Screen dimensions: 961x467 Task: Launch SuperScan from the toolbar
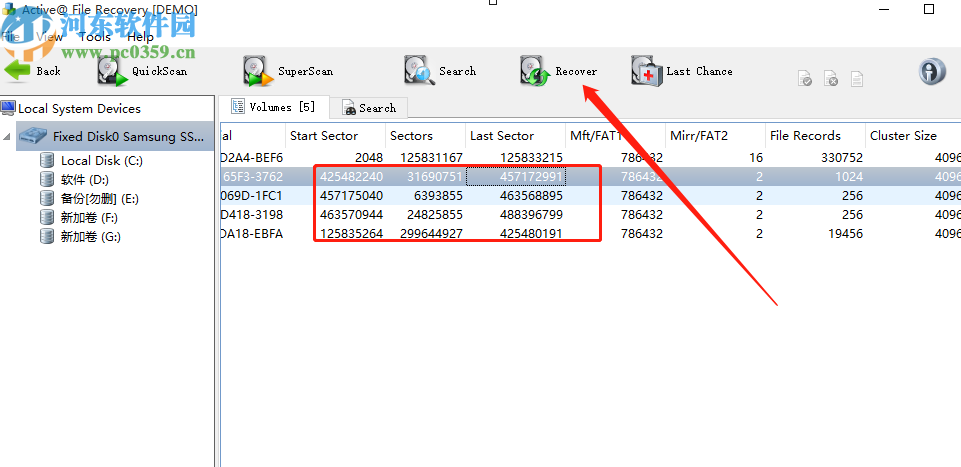287,71
